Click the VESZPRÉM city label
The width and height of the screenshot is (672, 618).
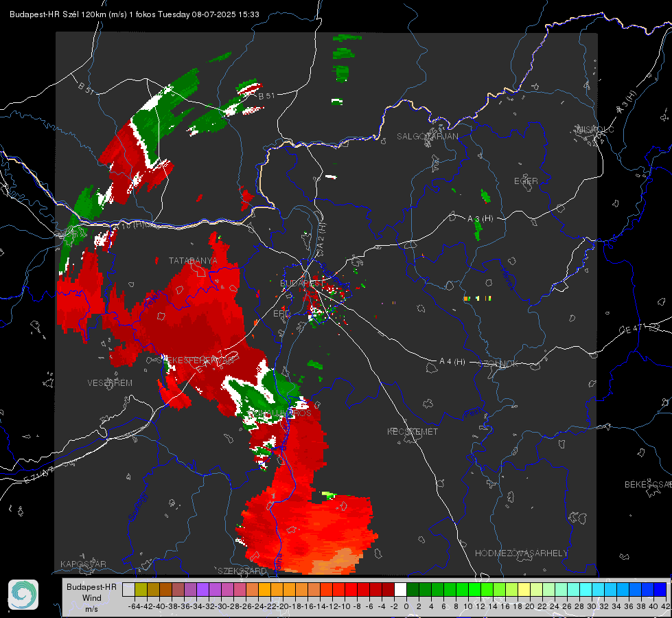(x=110, y=382)
